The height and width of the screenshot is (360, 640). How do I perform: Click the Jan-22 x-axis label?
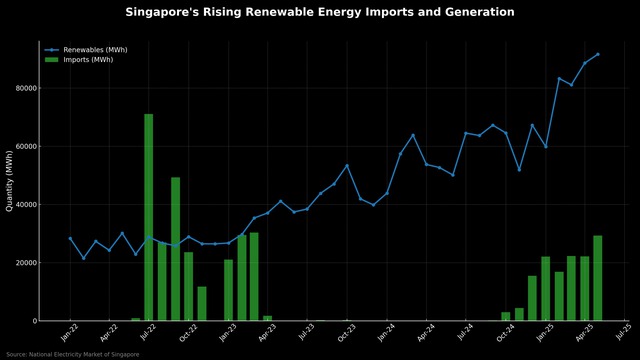coord(69,332)
